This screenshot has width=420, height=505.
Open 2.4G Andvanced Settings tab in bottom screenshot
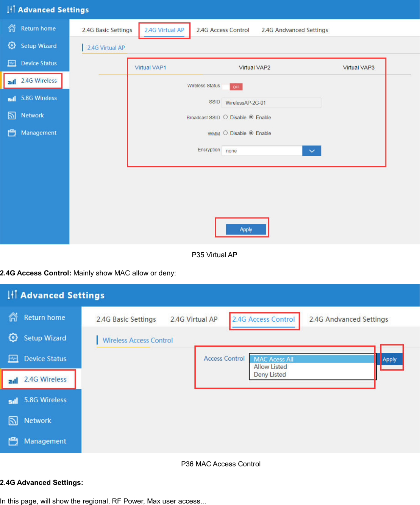pyautogui.click(x=349, y=319)
